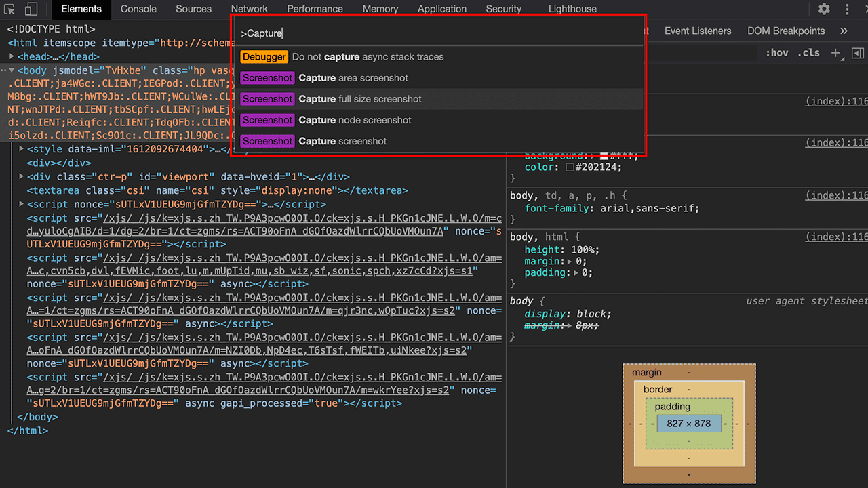Screen dimensions: 868x488
Task: Switch to the Console tab
Action: coord(138,9)
